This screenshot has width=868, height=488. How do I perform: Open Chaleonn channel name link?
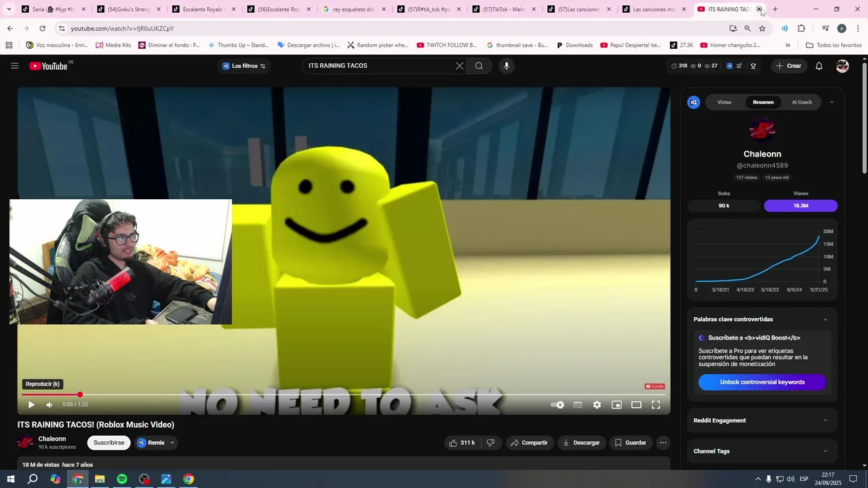tap(52, 439)
